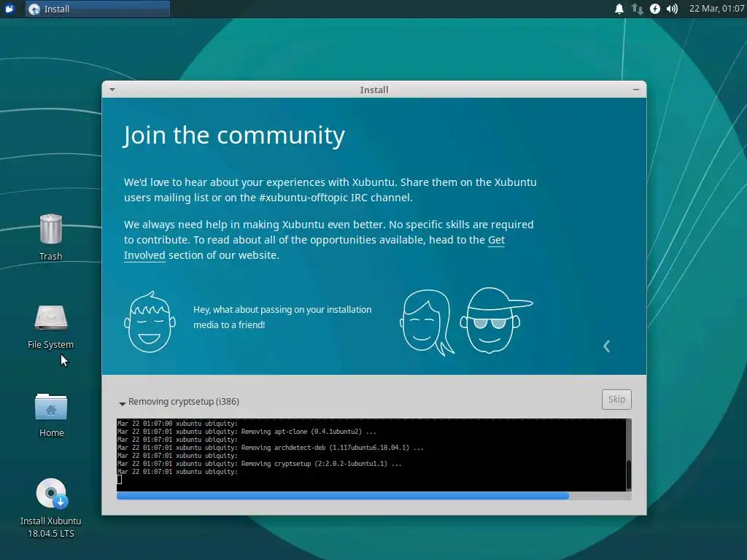Select the Home folder desktop icon
The width and height of the screenshot is (747, 560).
pos(51,415)
